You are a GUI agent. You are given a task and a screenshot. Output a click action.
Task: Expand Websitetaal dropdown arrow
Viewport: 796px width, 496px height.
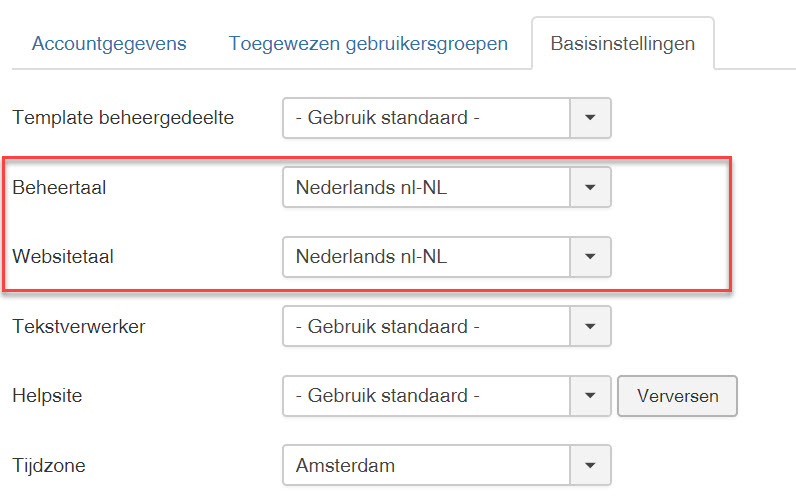click(590, 257)
